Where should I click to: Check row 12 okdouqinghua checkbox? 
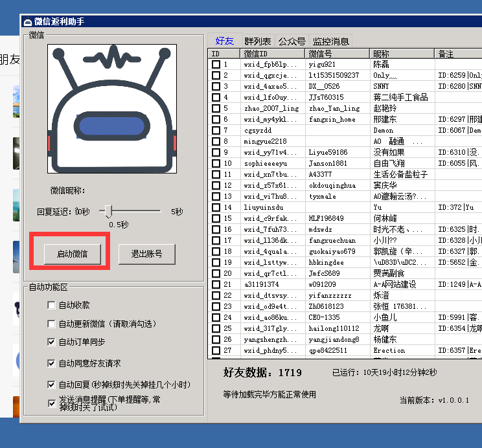(216, 185)
